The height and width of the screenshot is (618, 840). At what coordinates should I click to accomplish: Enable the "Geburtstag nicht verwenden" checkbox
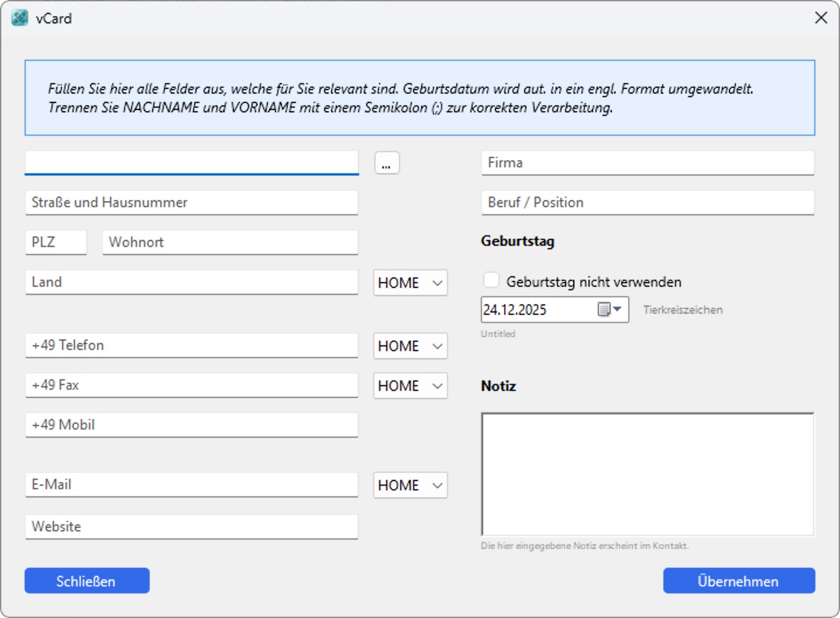pyautogui.click(x=491, y=280)
